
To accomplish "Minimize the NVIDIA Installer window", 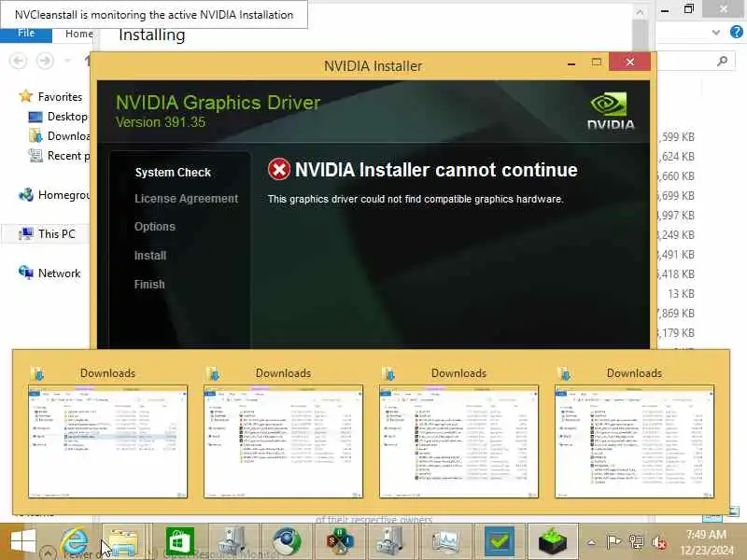I will click(571, 63).
